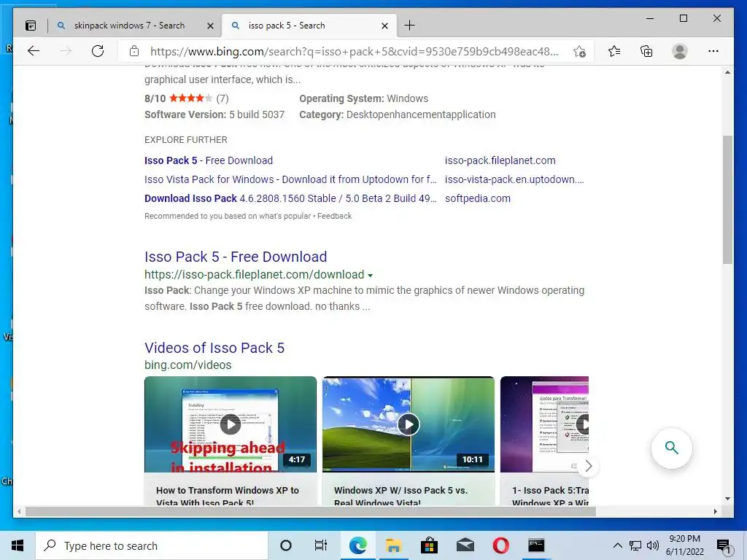Open Cortana from the taskbar
This screenshot has height=560, width=747.
286,545
